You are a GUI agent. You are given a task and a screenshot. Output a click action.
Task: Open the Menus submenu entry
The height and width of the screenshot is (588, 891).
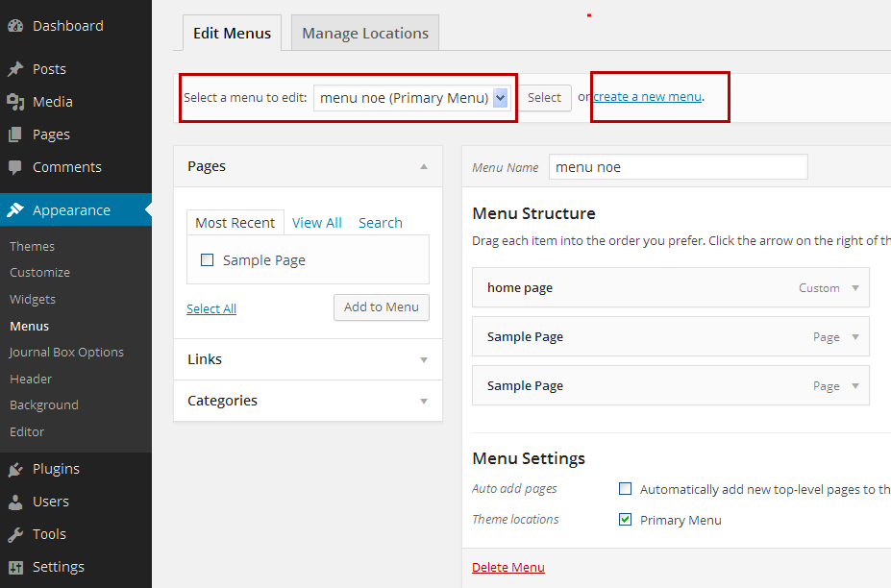pos(30,326)
